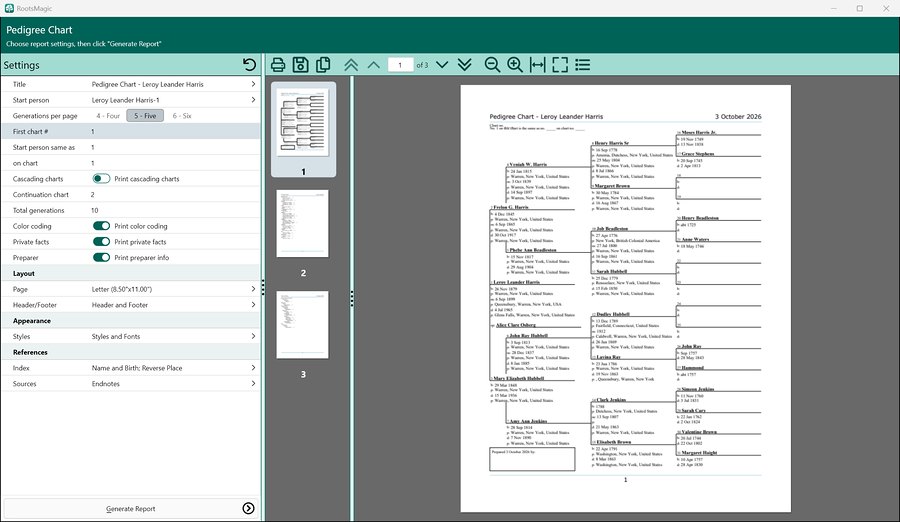
Task: Expand the Start person chevron
Action: (x=253, y=100)
